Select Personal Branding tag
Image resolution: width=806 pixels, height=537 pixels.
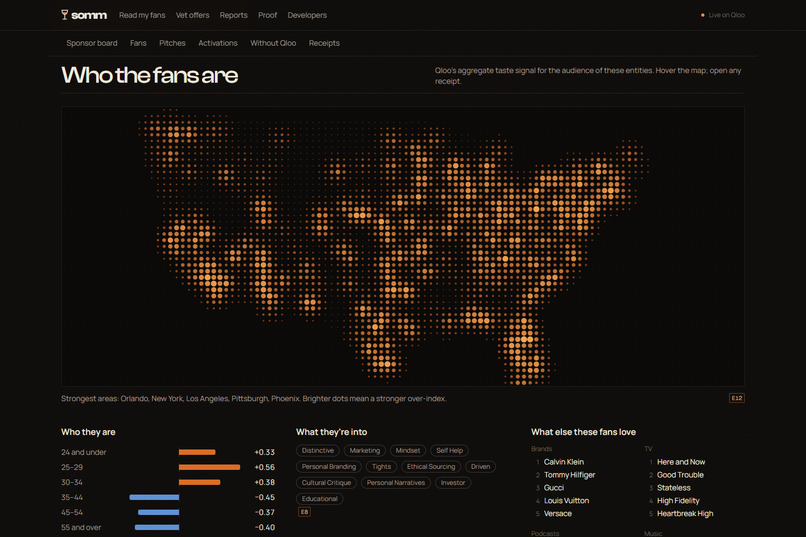pyautogui.click(x=328, y=467)
